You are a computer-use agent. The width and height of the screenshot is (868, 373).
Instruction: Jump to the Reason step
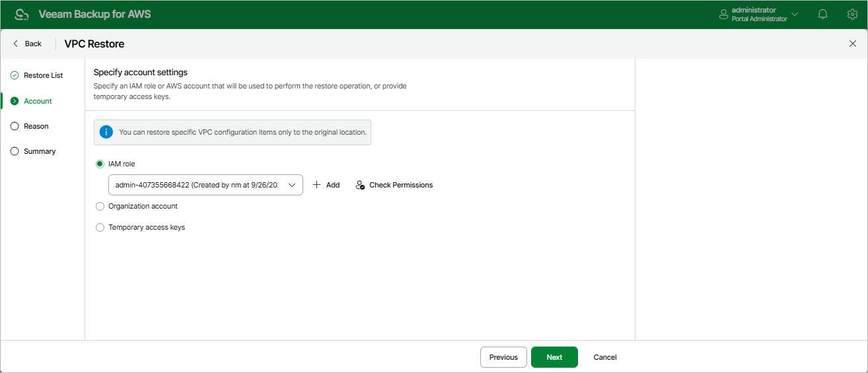(36, 126)
